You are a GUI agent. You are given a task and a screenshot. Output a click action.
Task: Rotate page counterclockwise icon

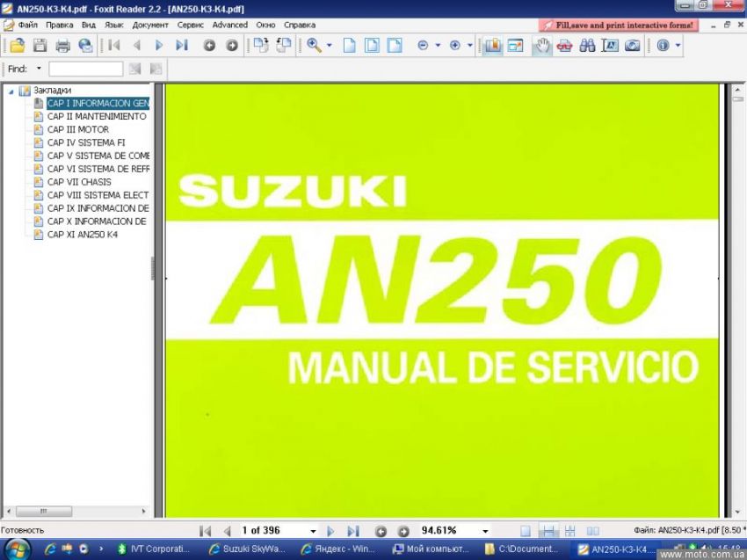tap(284, 46)
